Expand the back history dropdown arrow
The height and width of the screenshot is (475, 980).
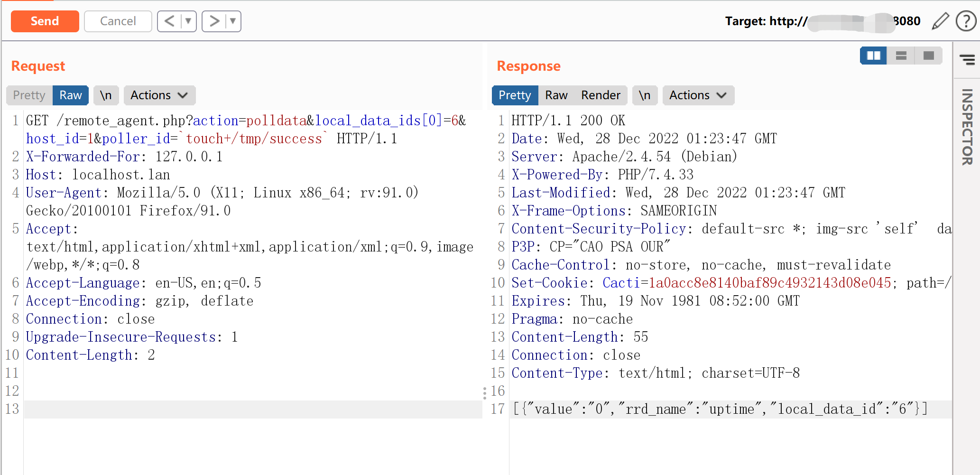(x=188, y=21)
